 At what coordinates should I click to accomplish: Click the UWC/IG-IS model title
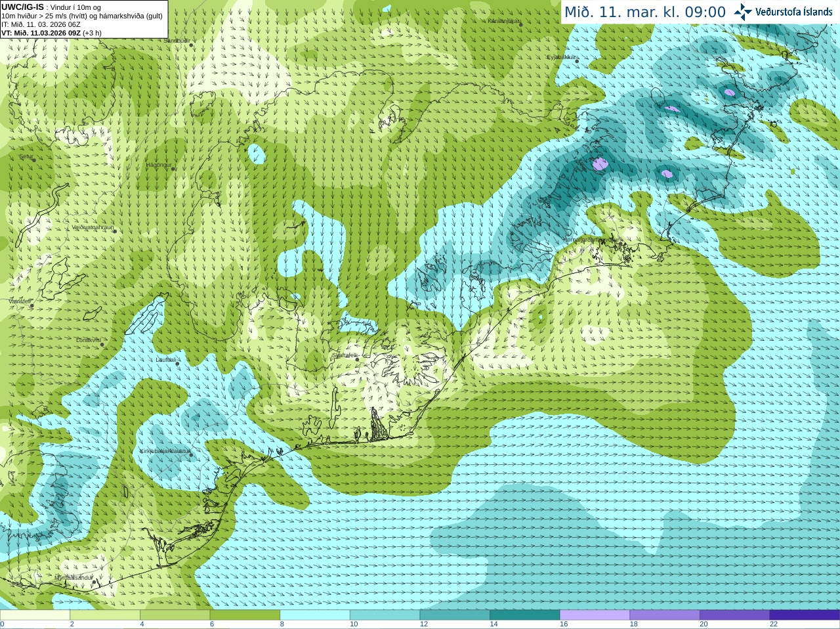(23, 7)
